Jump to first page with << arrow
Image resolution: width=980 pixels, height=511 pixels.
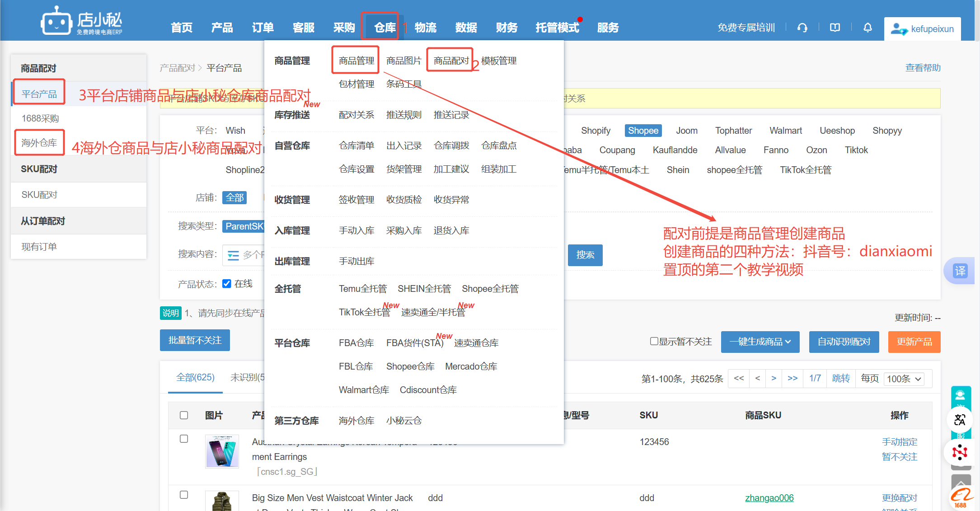[x=739, y=378]
